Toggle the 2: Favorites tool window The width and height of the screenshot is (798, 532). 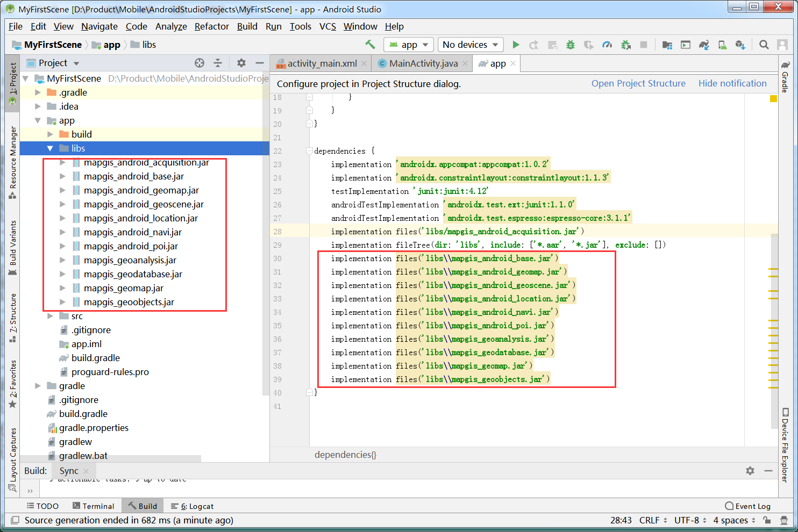click(x=12, y=384)
